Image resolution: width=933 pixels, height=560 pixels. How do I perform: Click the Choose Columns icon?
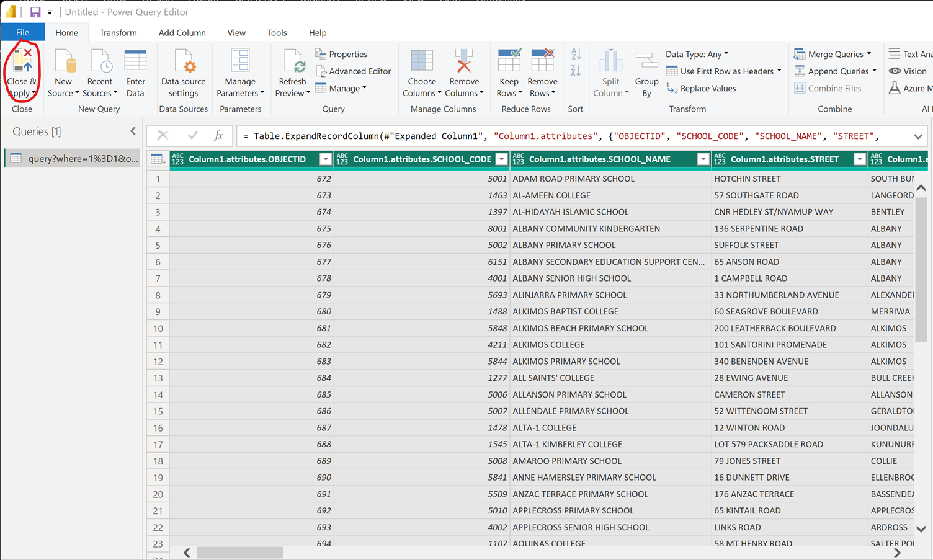(422, 61)
